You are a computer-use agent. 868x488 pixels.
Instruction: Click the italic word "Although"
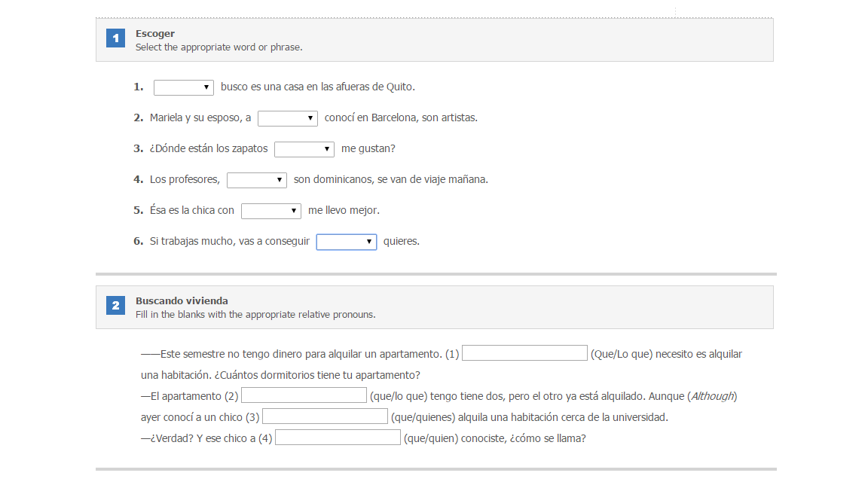pos(713,396)
